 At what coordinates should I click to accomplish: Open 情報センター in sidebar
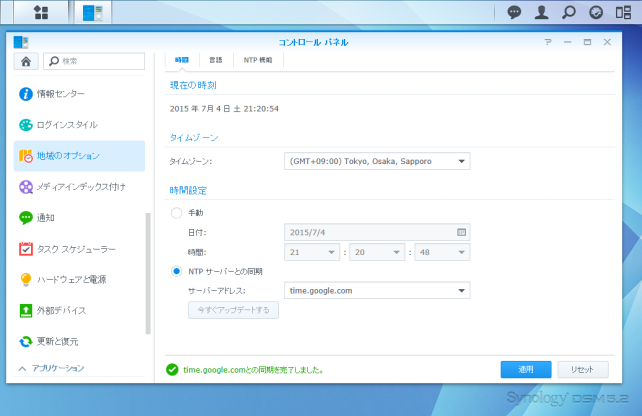79,94
